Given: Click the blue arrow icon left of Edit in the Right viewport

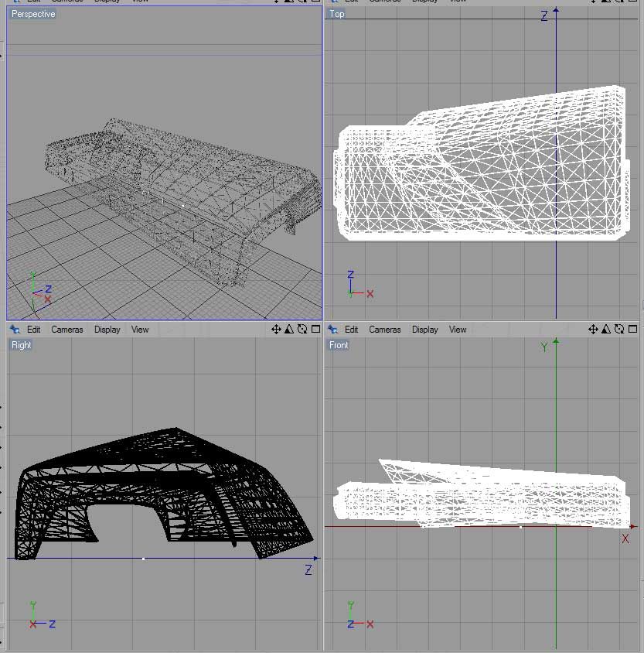Looking at the screenshot, I should tap(15, 330).
